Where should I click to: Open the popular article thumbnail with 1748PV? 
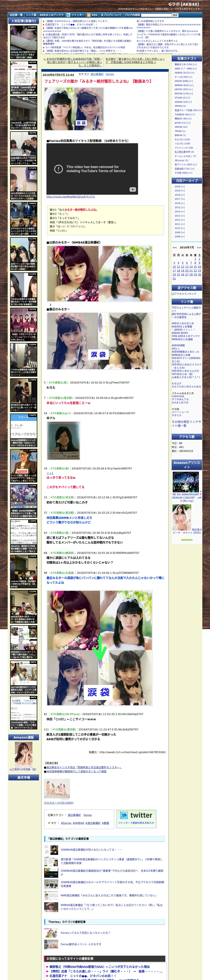point(24,42)
